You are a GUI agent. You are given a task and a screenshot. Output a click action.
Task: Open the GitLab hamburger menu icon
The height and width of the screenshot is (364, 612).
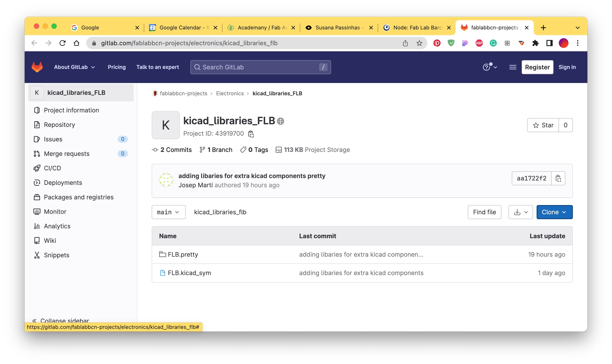pyautogui.click(x=513, y=67)
